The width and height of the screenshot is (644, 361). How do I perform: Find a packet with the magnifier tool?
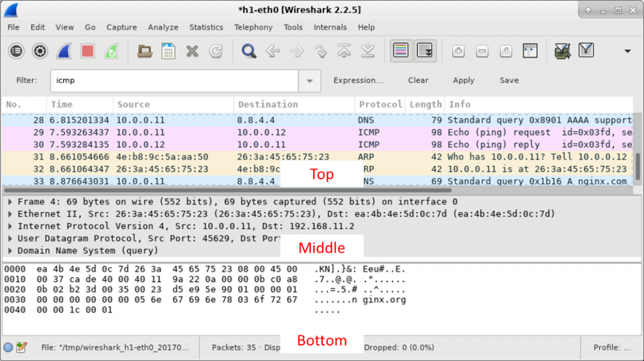pyautogui.click(x=249, y=51)
